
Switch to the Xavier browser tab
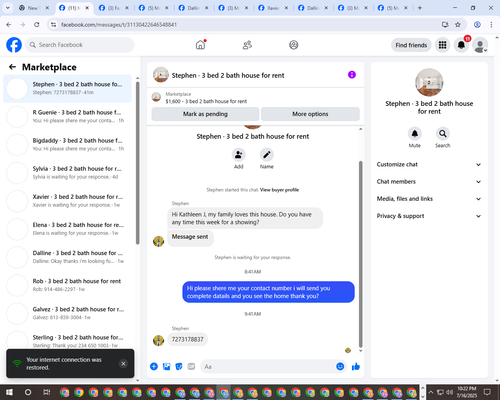coord(272,8)
